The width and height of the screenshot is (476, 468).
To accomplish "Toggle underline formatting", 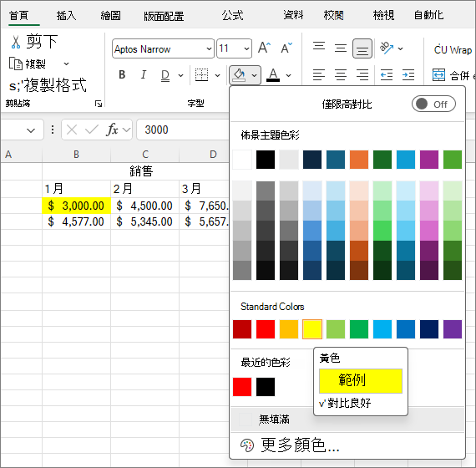I will pos(165,75).
